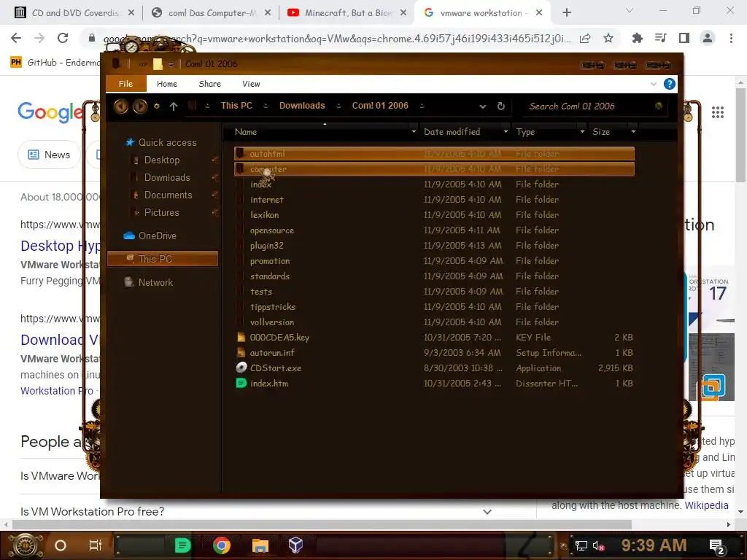Click the News filter button on Google
This screenshot has width=747, height=560.
(50, 155)
